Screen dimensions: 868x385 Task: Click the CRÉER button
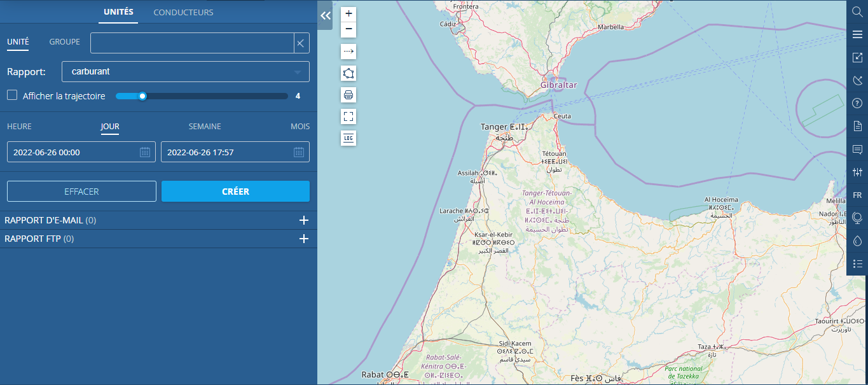235,192
